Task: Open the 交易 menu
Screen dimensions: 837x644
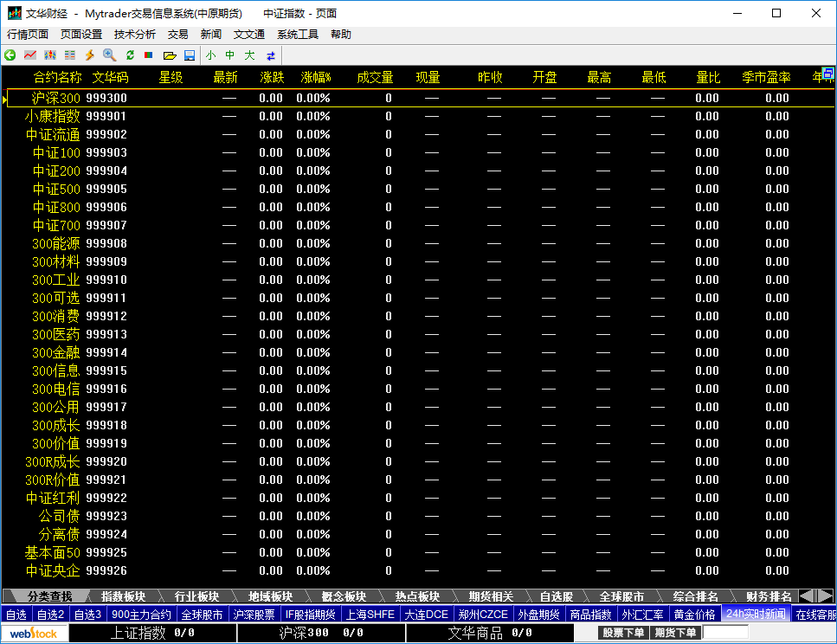Action: (x=177, y=35)
